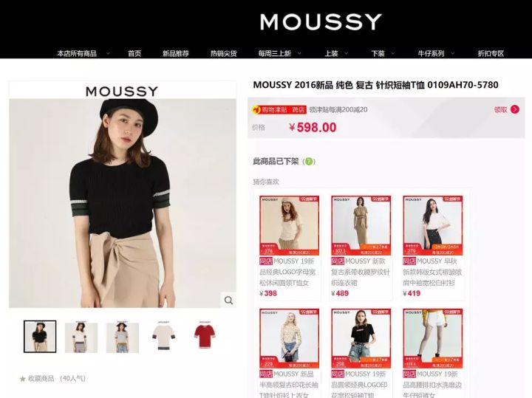
Task: Select the white top model thumbnail
Action: pos(81,337)
